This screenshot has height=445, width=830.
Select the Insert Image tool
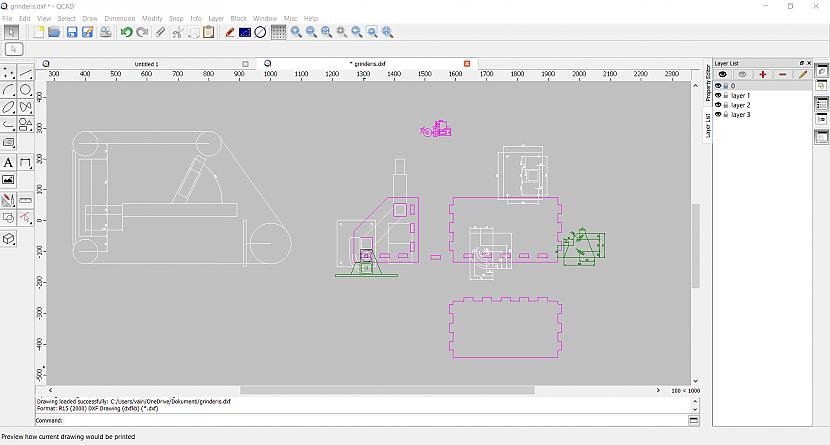[x=8, y=180]
